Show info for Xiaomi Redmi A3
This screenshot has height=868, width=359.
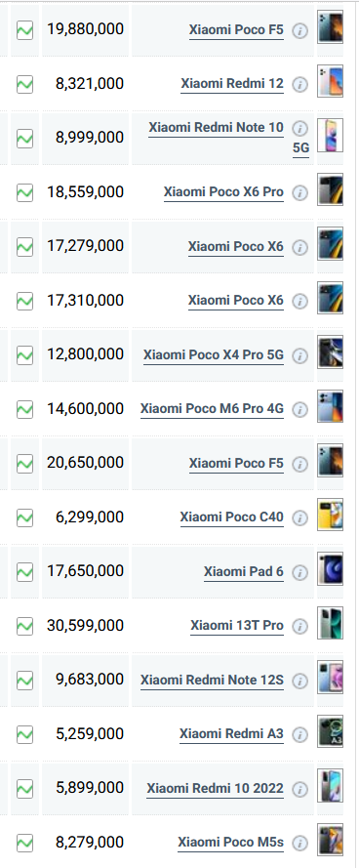[x=299, y=734]
